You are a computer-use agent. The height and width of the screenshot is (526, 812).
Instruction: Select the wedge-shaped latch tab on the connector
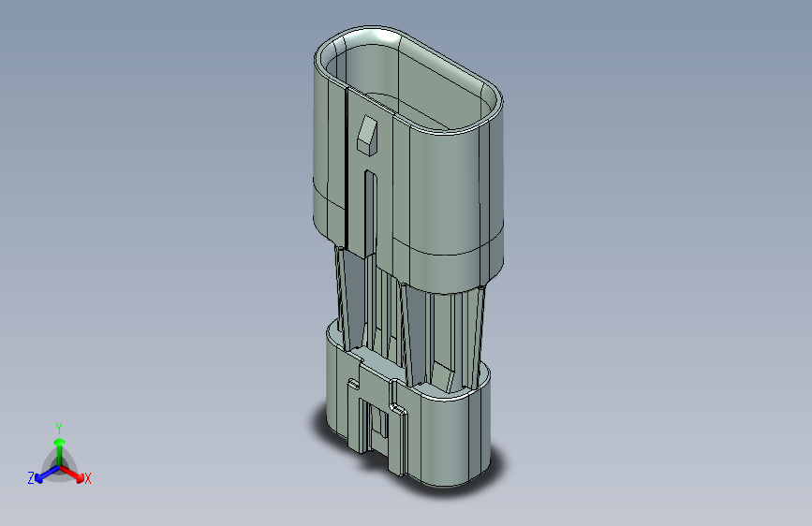[367, 135]
